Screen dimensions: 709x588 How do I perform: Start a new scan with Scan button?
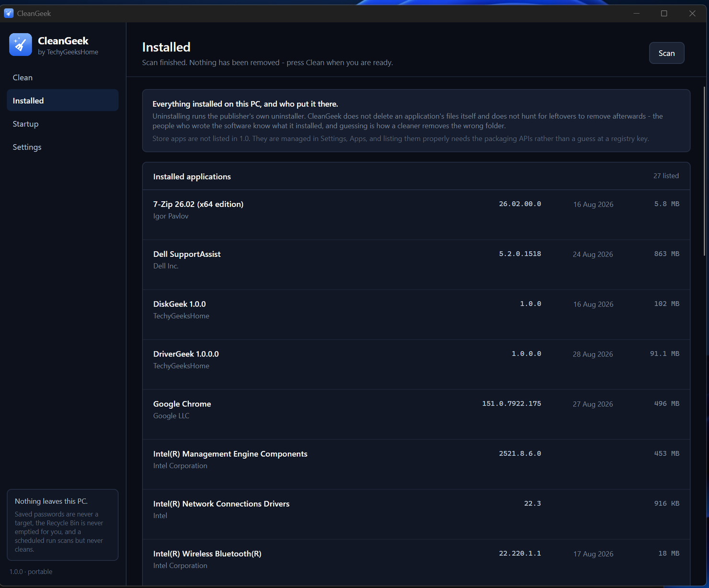[x=666, y=53]
